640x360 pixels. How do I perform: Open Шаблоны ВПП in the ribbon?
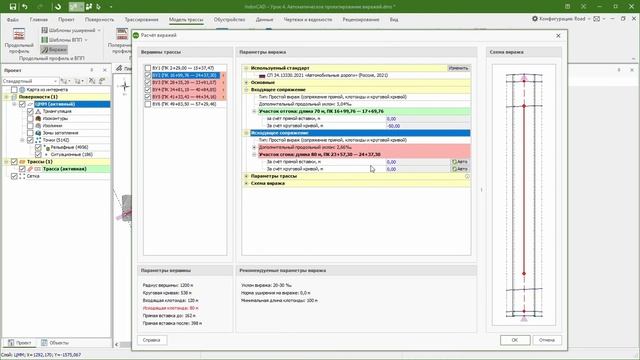[65, 40]
